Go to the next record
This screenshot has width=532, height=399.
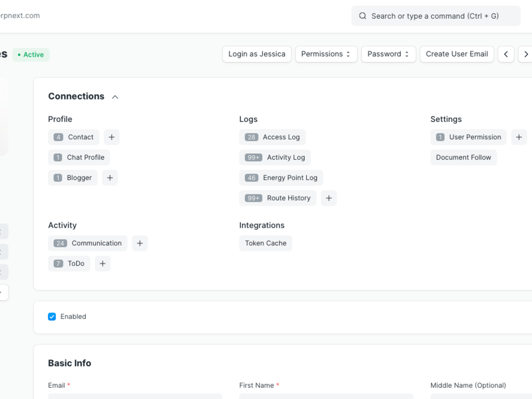(x=525, y=54)
